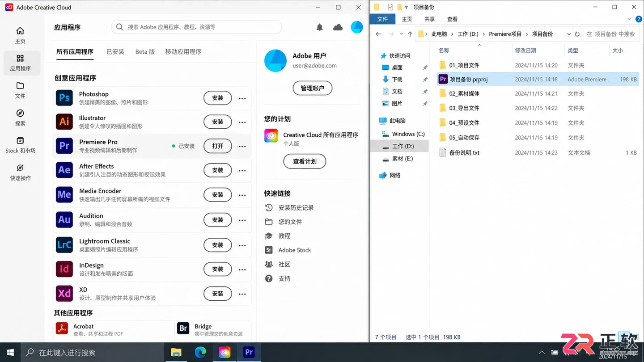Expand the address bar history dropdown
This screenshot has width=644, height=362.
[568, 34]
